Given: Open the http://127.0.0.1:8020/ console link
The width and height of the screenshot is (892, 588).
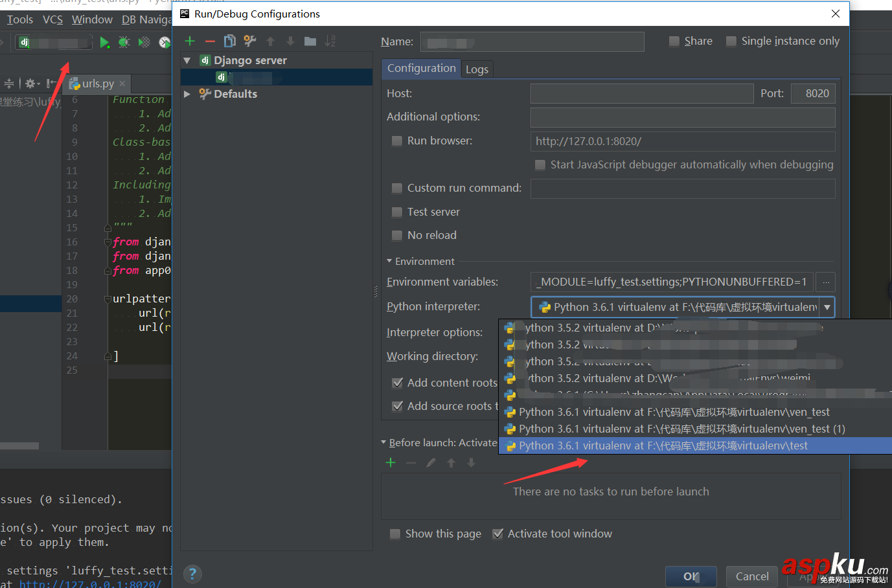Looking at the screenshot, I should 90,583.
